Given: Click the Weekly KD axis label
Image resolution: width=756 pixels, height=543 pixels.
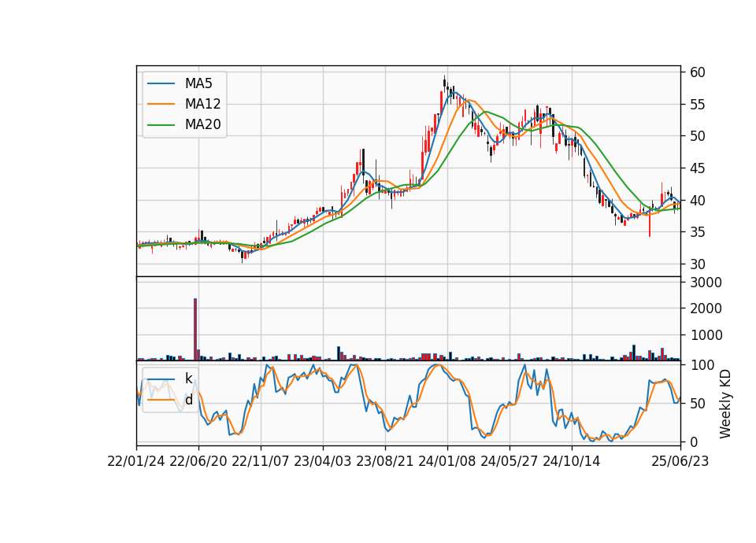Looking at the screenshot, I should [724, 404].
